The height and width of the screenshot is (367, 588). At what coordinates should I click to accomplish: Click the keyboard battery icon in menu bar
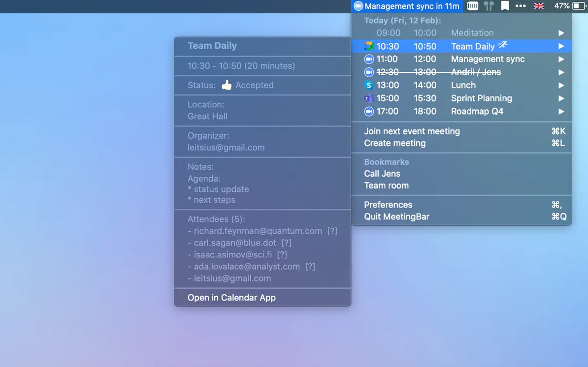coord(472,6)
